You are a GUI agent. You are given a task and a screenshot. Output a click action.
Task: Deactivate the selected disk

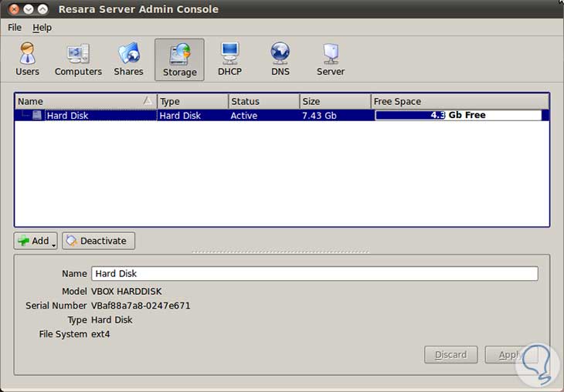(99, 241)
